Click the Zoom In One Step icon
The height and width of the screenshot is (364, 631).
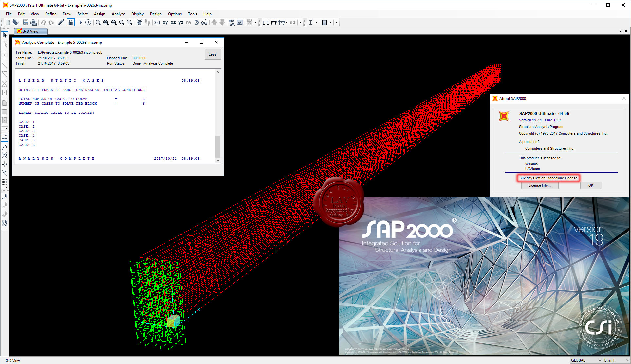(122, 22)
